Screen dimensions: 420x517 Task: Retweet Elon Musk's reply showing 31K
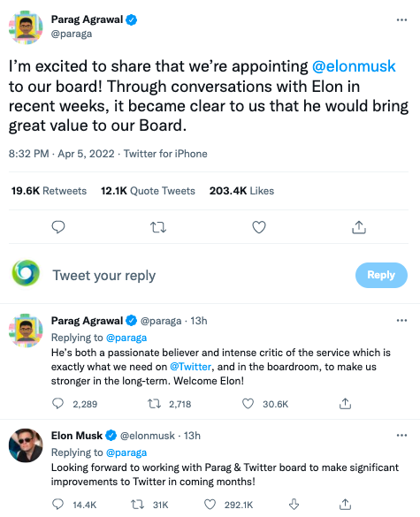(x=137, y=505)
